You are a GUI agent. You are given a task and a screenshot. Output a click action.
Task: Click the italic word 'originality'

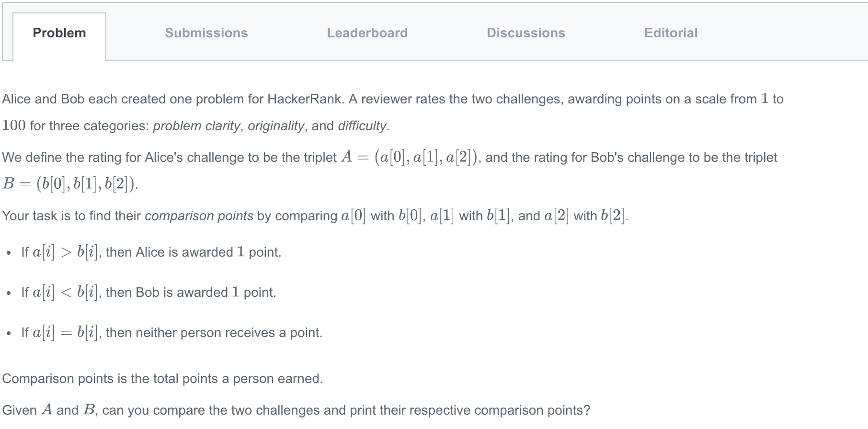tap(276, 126)
